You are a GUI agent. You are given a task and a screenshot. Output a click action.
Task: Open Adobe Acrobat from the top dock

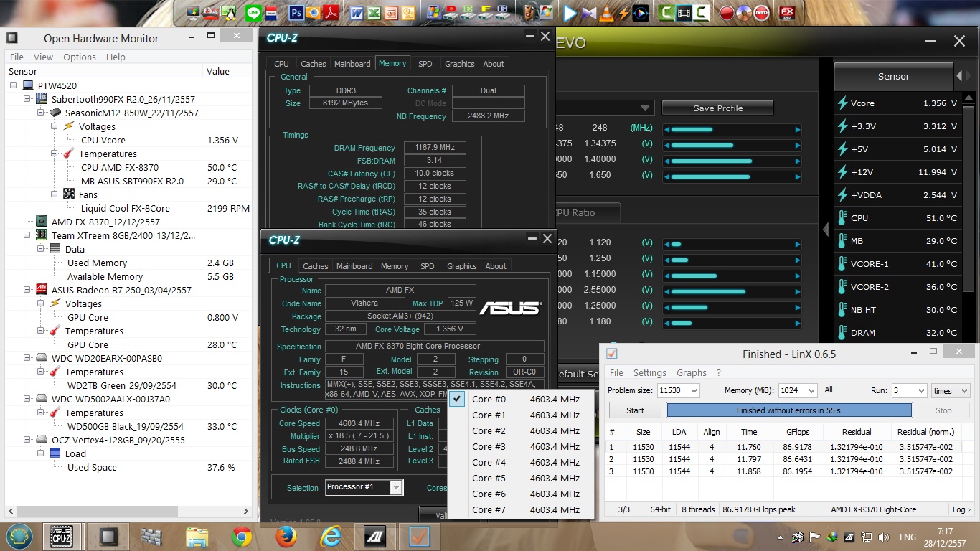coord(330,13)
